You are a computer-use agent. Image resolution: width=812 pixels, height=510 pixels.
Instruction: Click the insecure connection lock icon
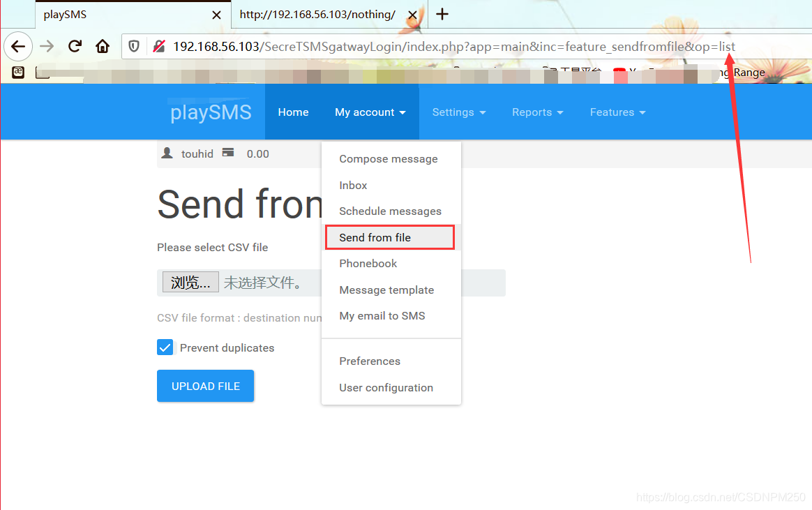(159, 47)
